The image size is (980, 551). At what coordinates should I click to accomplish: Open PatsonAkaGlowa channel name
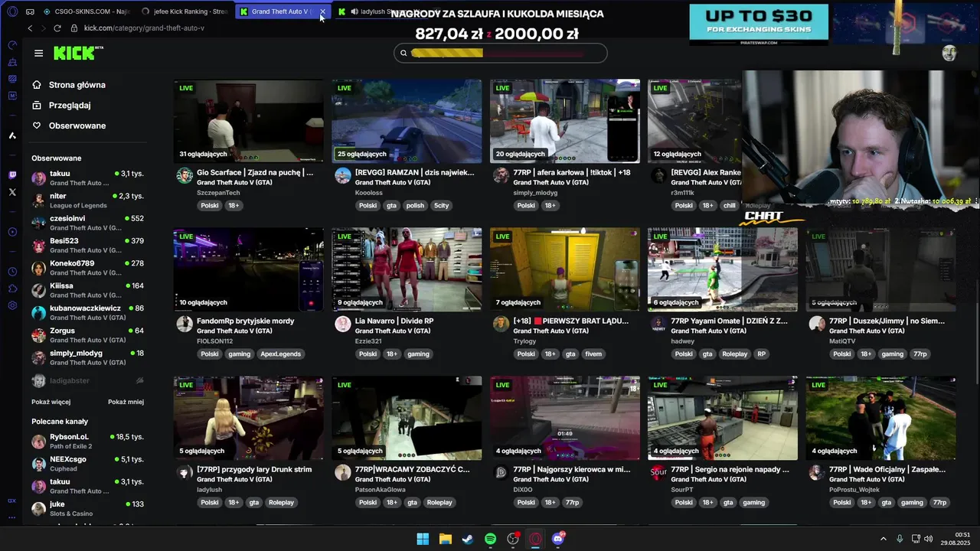point(381,490)
